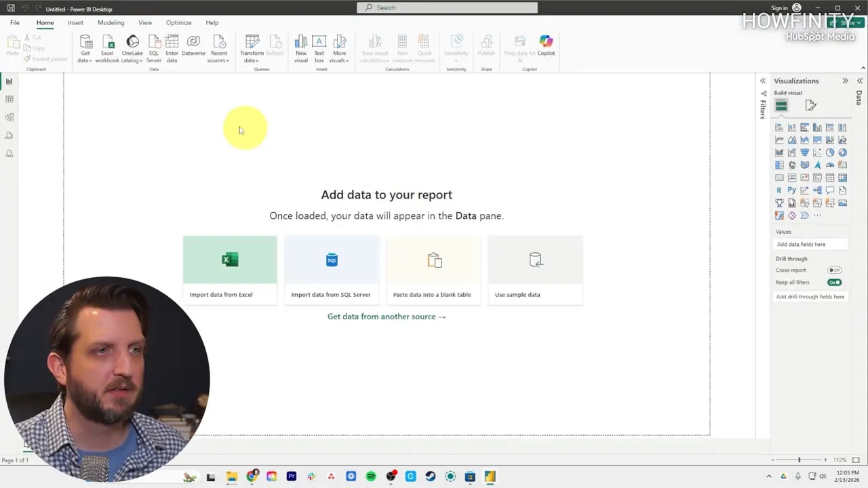Click the Enter data button
Image resolution: width=868 pixels, height=488 pixels.
coord(172,49)
